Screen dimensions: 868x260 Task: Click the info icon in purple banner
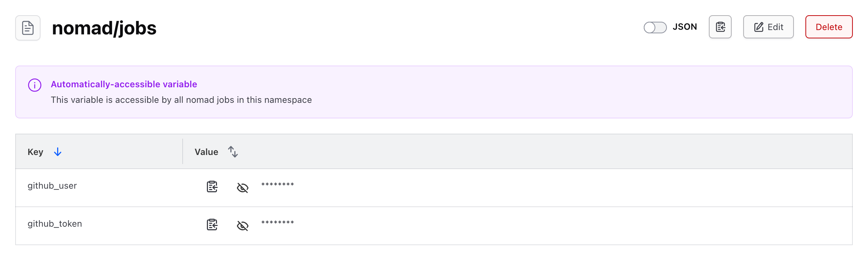pos(35,85)
